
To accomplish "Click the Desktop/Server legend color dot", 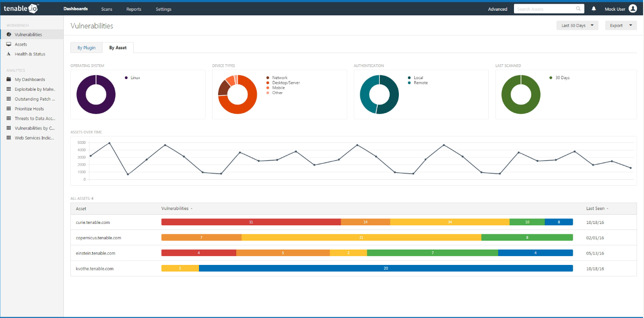I will tap(268, 83).
